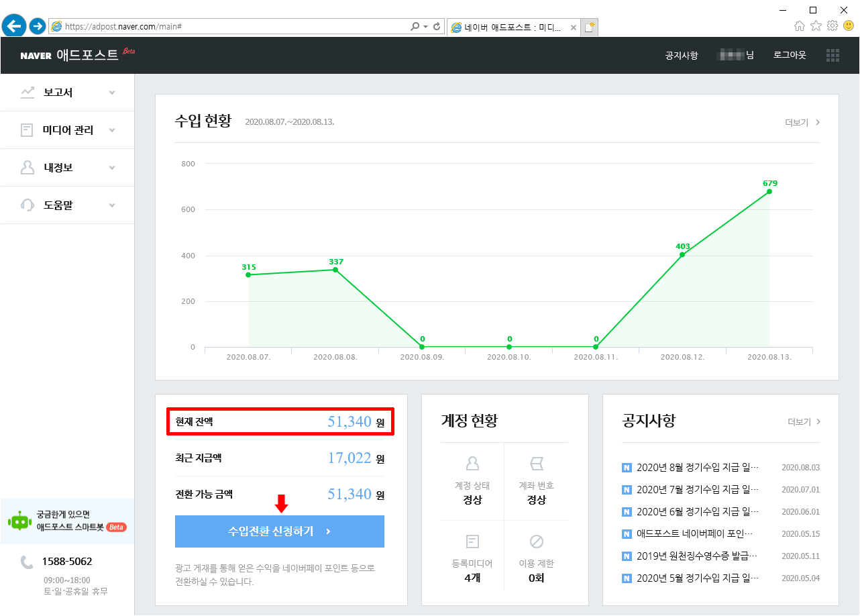Viewport: 860px width, 616px height.
Task: Click the 보고서 chart icon
Action: coord(28,93)
